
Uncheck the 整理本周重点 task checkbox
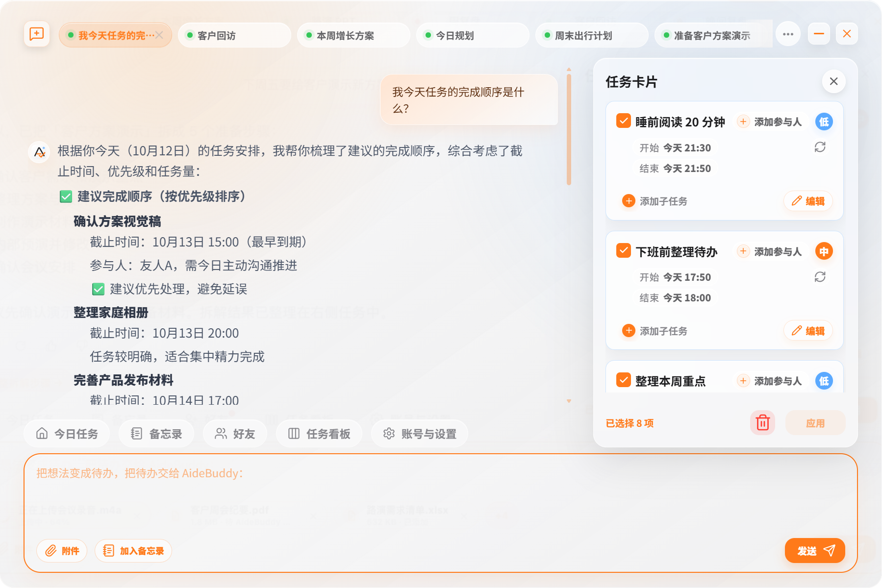point(623,380)
